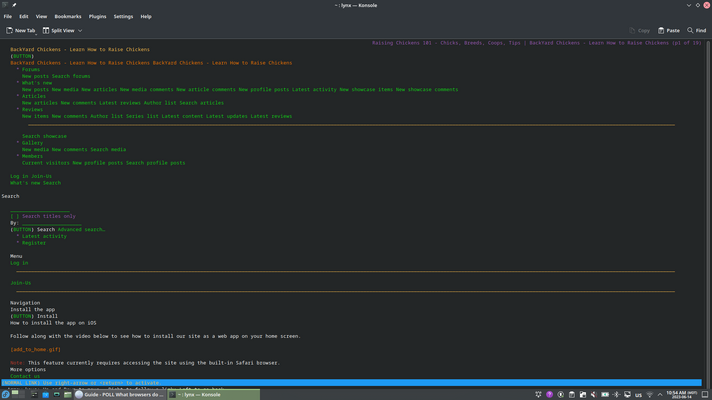Click the Paste toolbar button
This screenshot has height=400, width=712.
(669, 30)
